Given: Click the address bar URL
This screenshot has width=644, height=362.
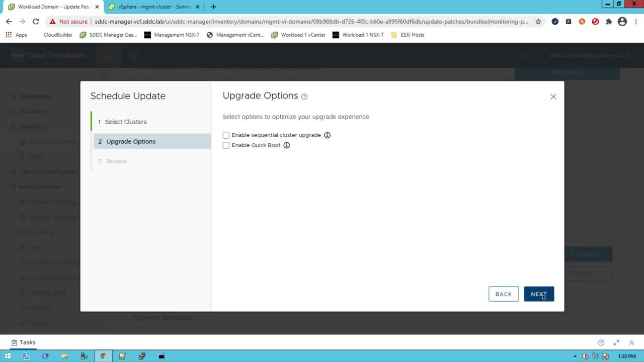Looking at the screenshot, I should click(311, 22).
